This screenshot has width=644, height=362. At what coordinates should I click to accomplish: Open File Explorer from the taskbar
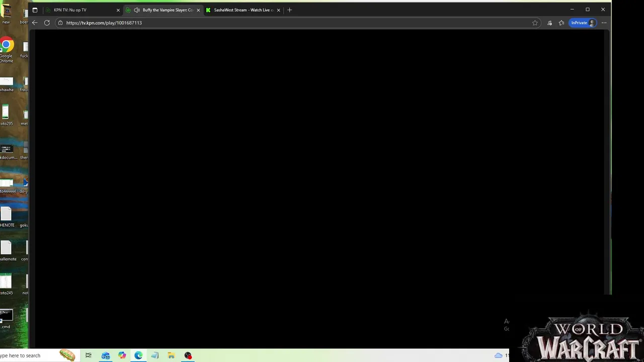pos(171,355)
